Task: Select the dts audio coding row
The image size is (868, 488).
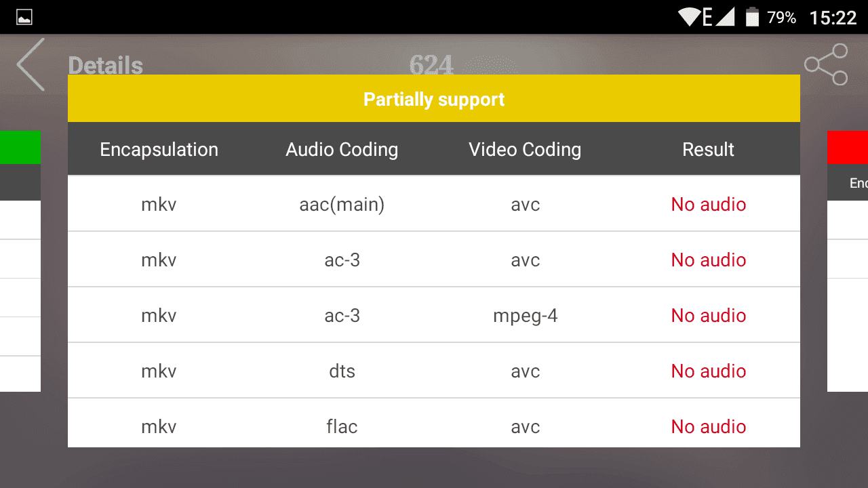Action: 434,371
